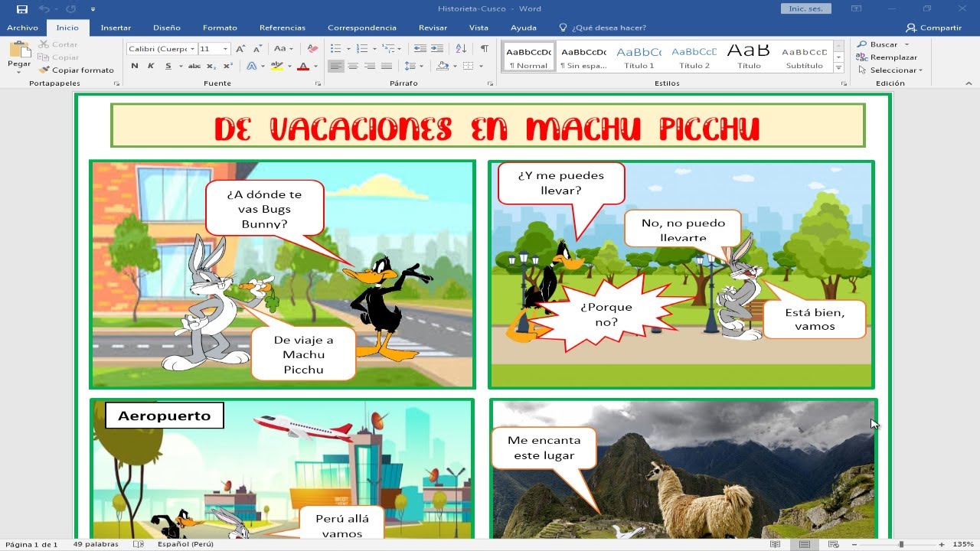Toggle superscript formatting
This screenshot has width=980, height=551.
(x=228, y=66)
